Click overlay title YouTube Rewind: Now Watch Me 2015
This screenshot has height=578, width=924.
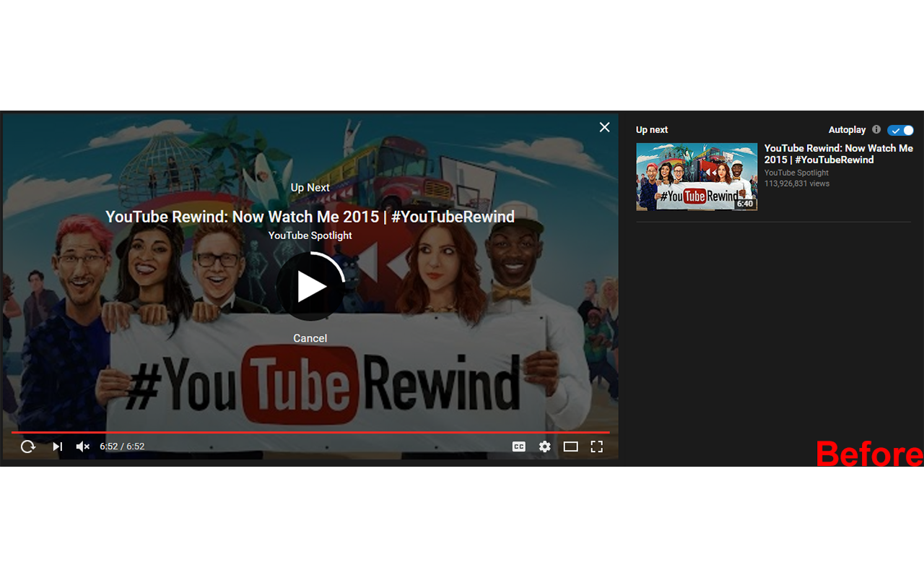pyautogui.click(x=310, y=217)
